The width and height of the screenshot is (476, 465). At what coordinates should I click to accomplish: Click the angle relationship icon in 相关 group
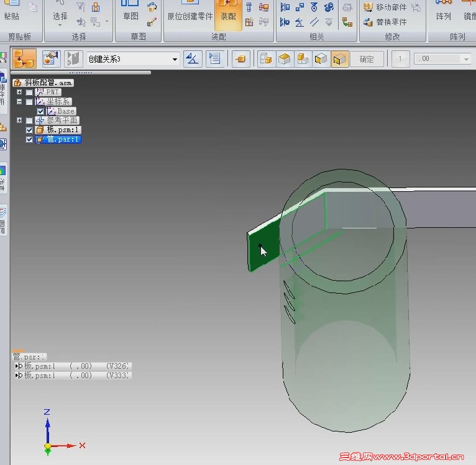coord(300,22)
